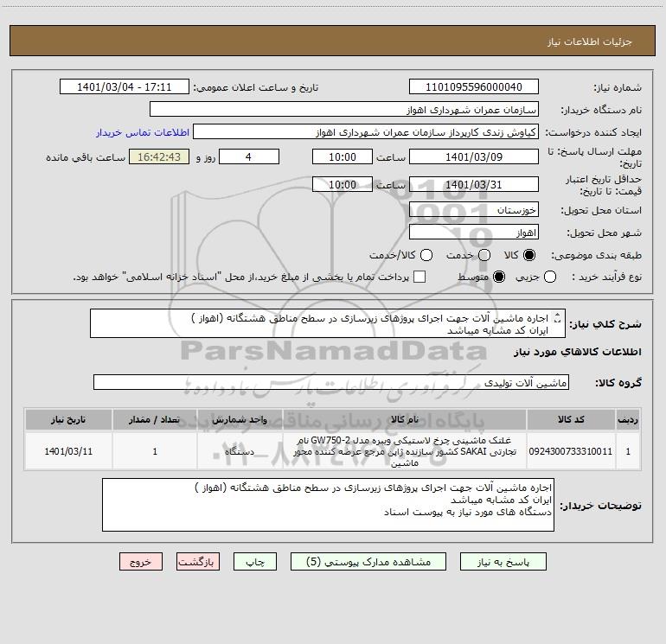Click the buyer notes توضیحات خریدار textarea

328,504
